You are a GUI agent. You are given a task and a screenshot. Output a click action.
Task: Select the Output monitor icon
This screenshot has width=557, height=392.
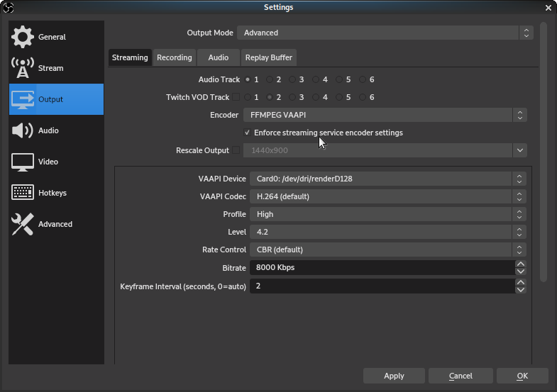(23, 99)
